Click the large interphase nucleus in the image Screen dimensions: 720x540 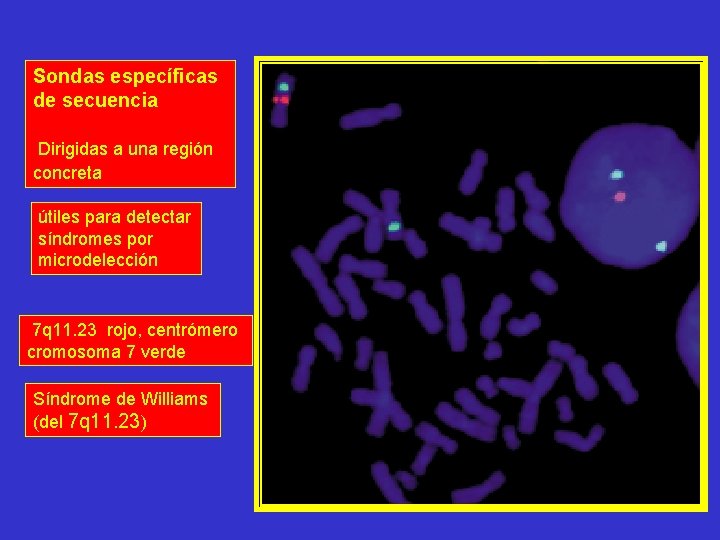[x=630, y=196]
